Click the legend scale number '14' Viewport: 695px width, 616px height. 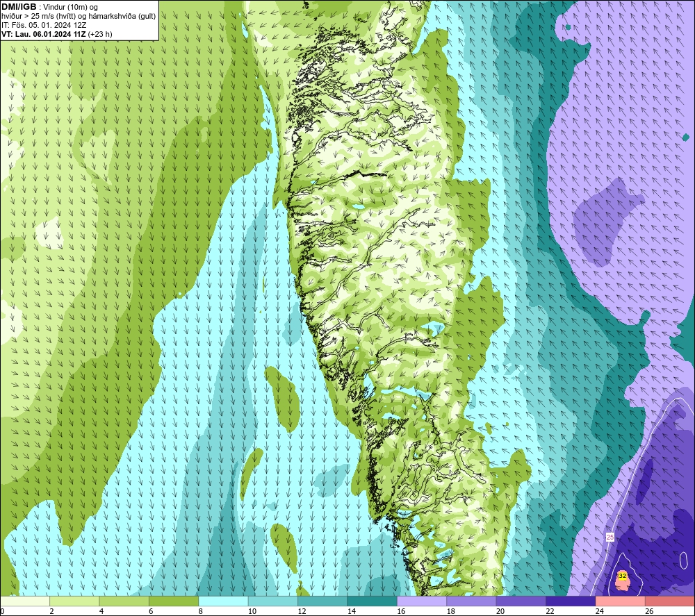(352, 611)
